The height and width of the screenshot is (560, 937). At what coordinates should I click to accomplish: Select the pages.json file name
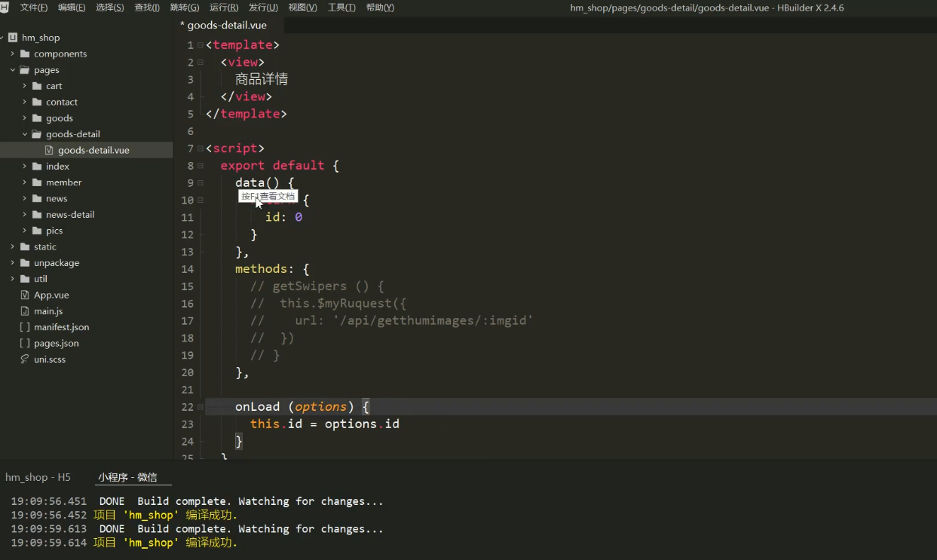pos(57,343)
